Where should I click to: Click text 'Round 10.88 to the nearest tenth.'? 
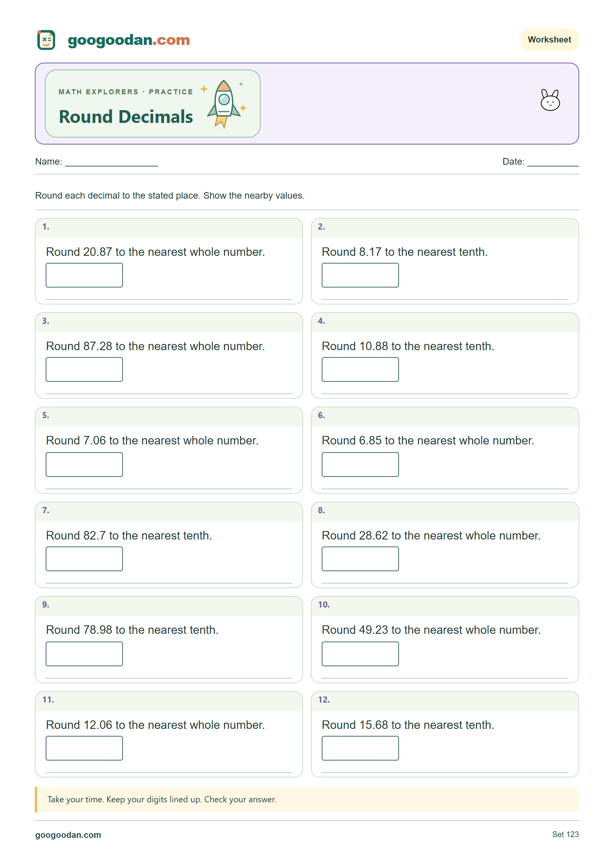(x=408, y=346)
